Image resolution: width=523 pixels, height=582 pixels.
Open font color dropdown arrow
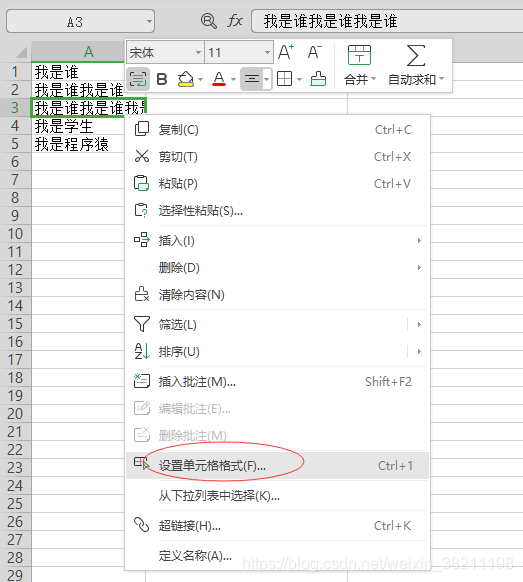coord(233,79)
